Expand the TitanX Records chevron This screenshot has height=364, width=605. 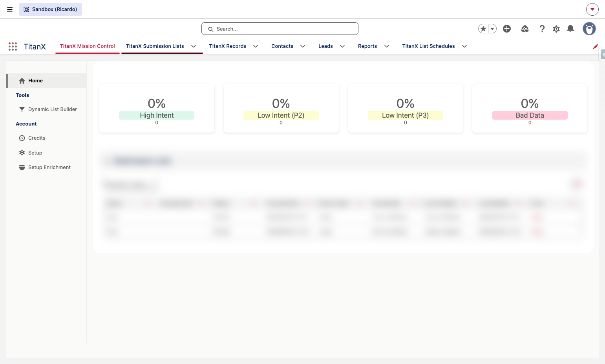click(x=256, y=46)
